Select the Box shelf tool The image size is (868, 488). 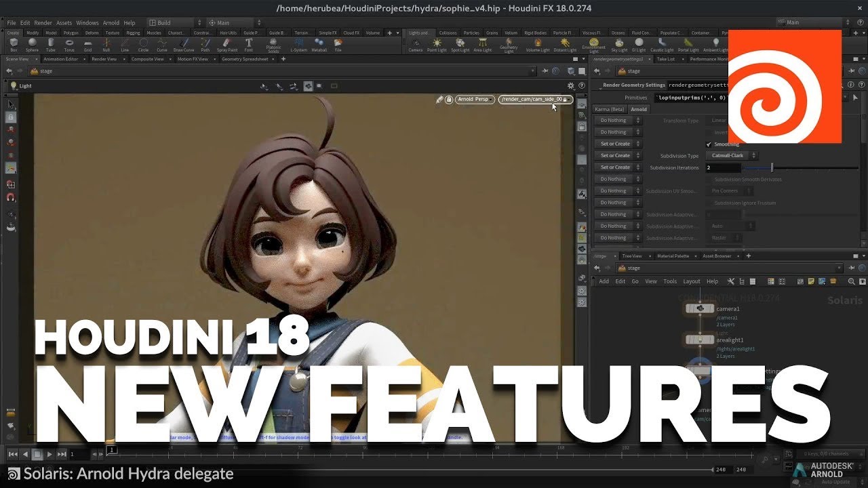[x=14, y=45]
